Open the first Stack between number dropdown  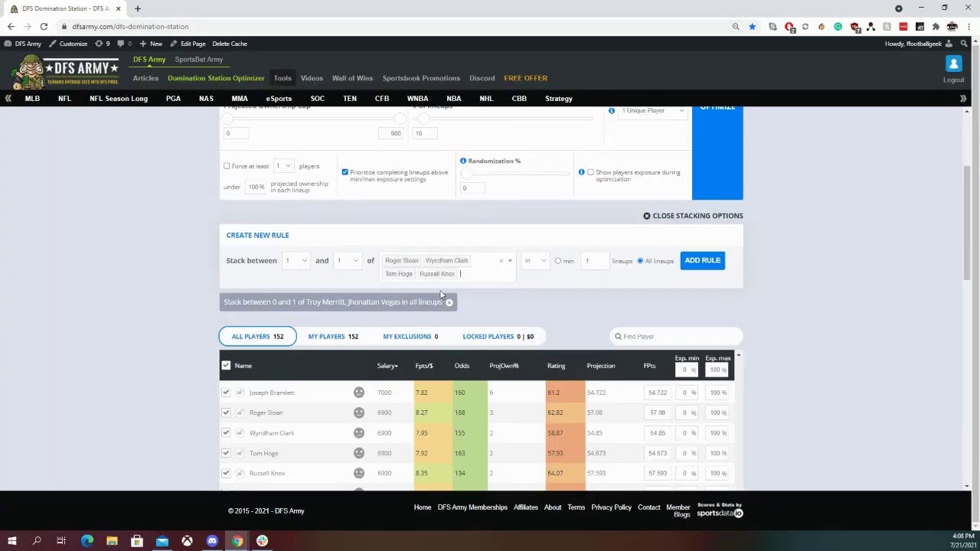[x=296, y=261]
